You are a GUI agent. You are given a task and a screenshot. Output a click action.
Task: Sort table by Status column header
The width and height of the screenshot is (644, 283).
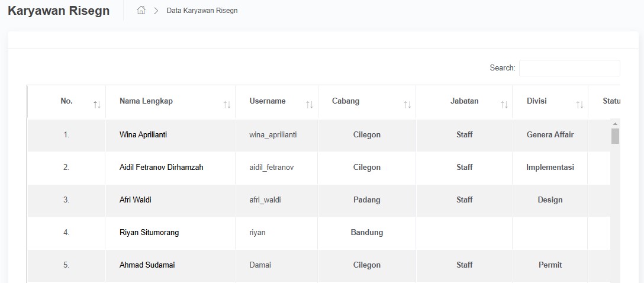[x=611, y=101]
